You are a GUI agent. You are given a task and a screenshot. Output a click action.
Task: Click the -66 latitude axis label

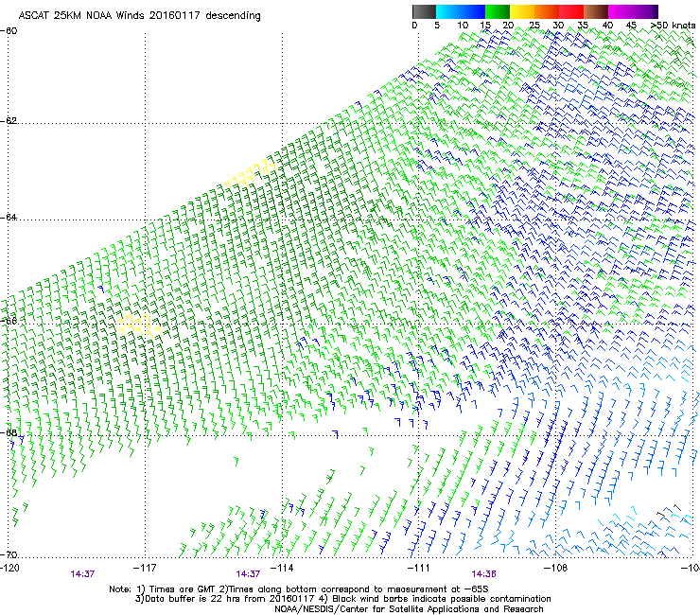[x=9, y=321]
